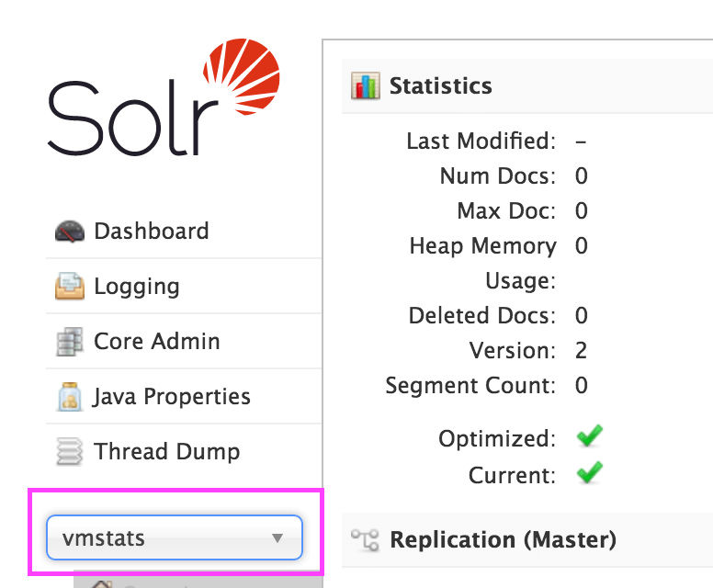Click the Heap Memory Usage label
Viewport: 713px width, 588px height.
point(483,263)
